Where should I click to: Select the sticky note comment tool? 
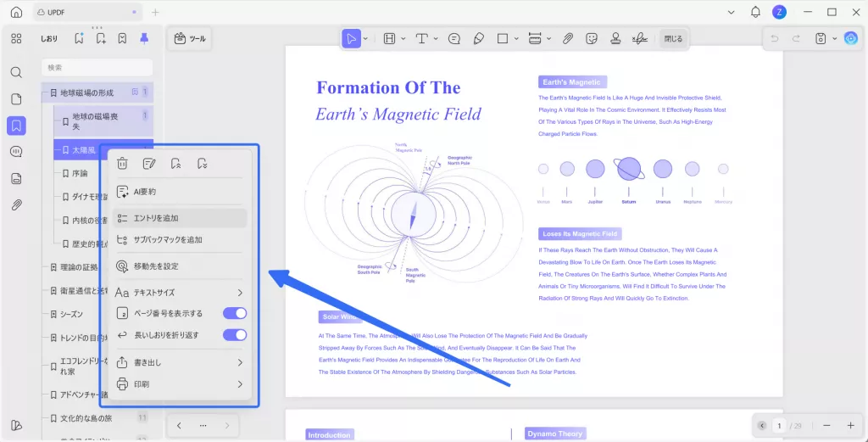454,39
